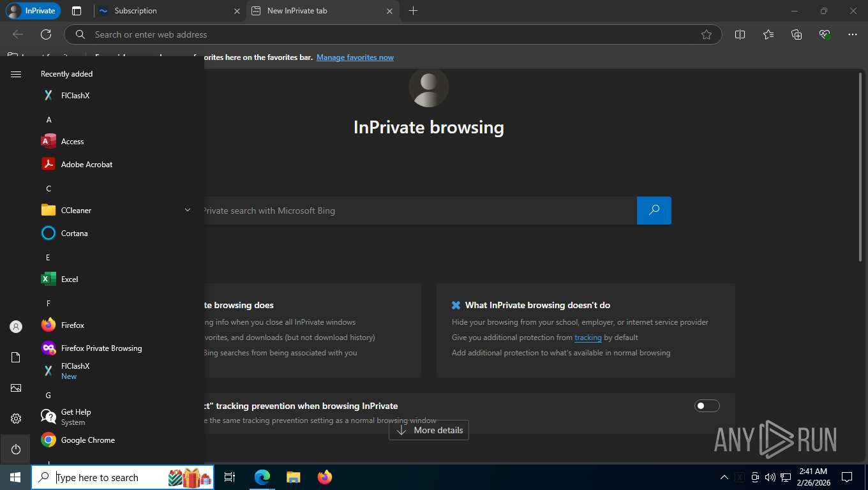Show hidden system tray icons
This screenshot has width=868, height=490.
(x=724, y=477)
